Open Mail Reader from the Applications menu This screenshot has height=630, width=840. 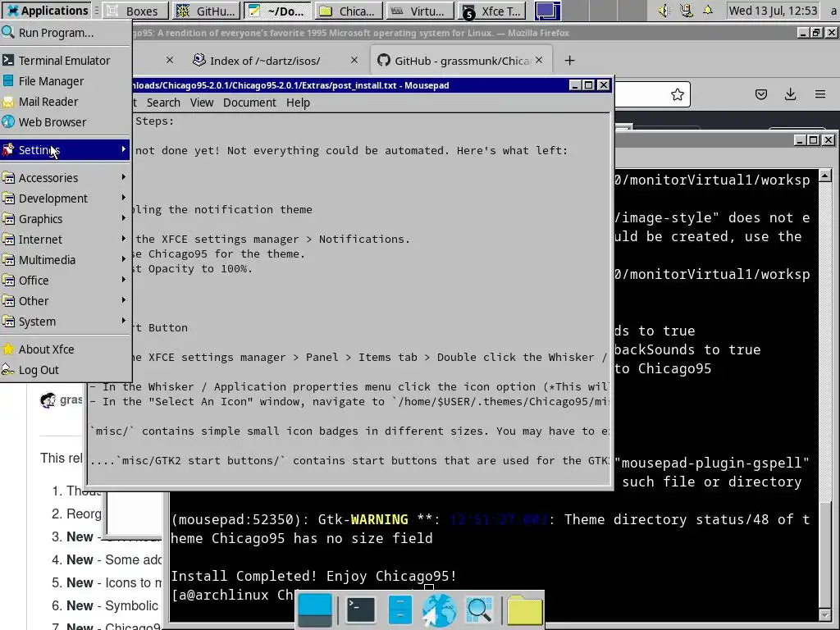66,102
